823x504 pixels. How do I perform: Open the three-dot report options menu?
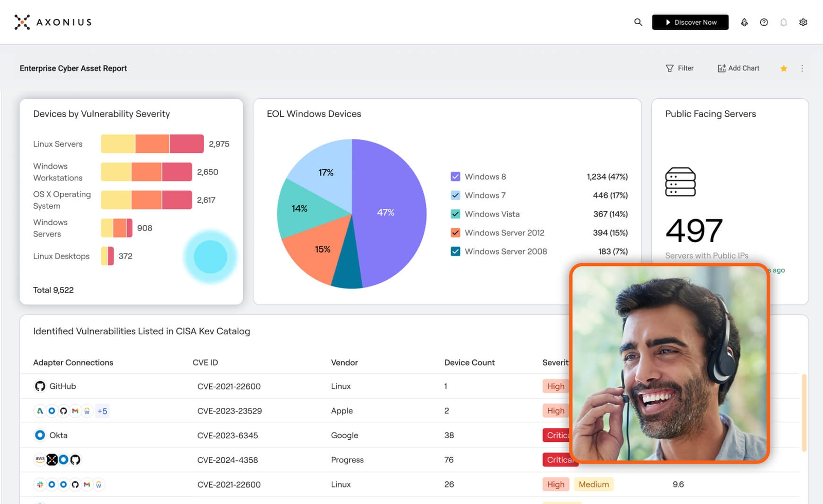pyautogui.click(x=801, y=68)
